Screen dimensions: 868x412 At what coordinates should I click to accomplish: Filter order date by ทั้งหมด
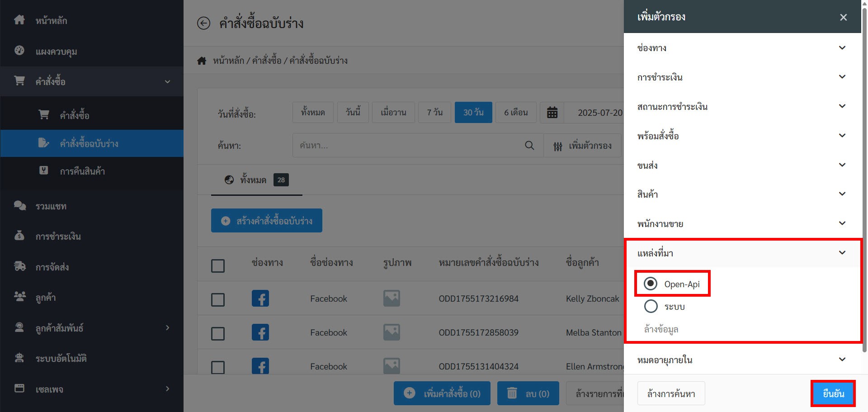click(x=313, y=112)
